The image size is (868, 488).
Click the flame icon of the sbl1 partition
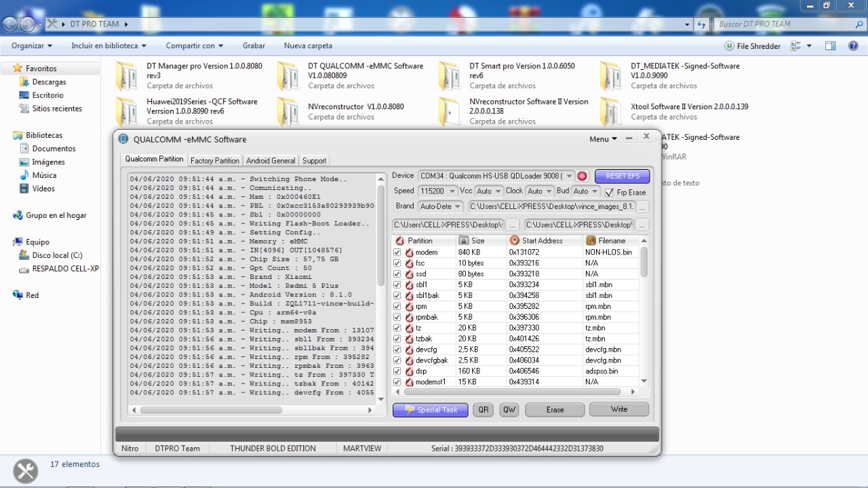(409, 285)
